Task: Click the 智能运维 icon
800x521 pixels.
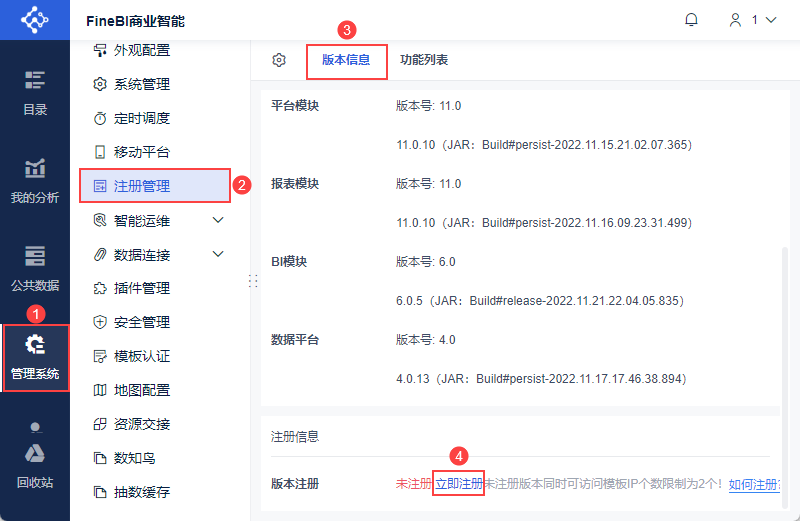Action: pos(100,220)
